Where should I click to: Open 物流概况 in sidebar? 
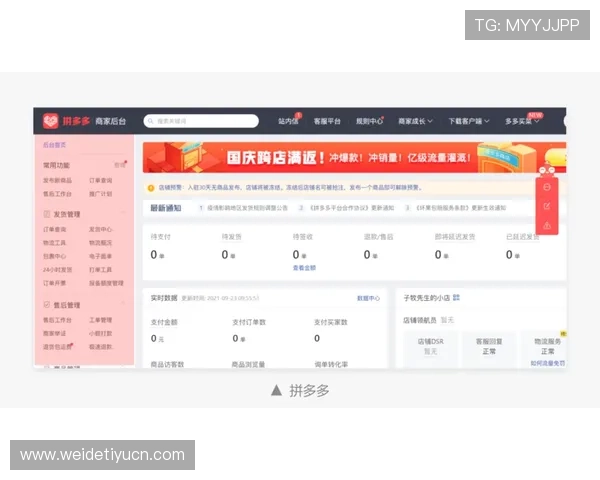(x=101, y=243)
